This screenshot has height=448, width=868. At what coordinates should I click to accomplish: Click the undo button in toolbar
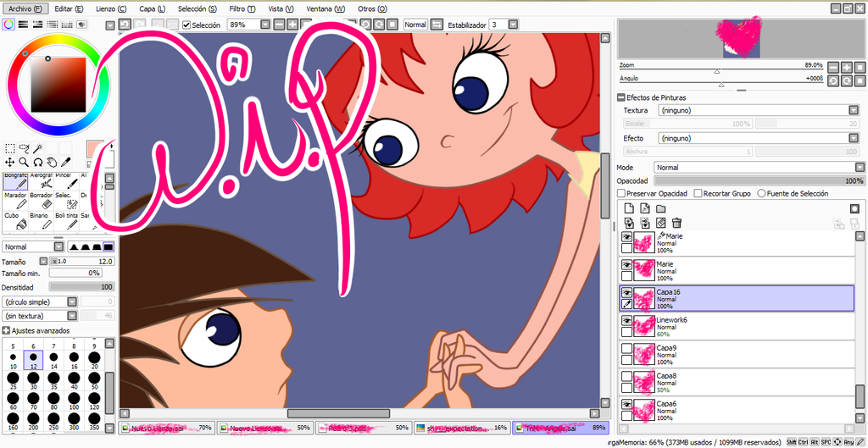[x=125, y=25]
